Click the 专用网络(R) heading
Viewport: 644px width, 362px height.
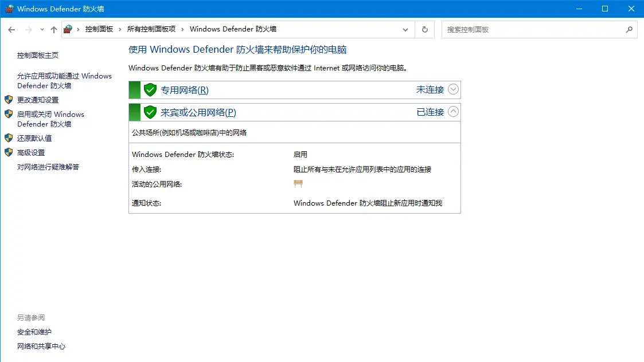tap(185, 90)
